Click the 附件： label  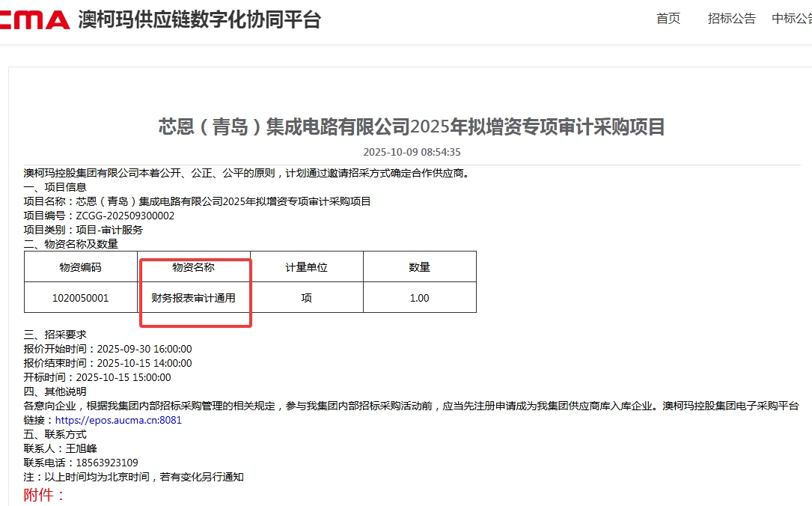44,495
